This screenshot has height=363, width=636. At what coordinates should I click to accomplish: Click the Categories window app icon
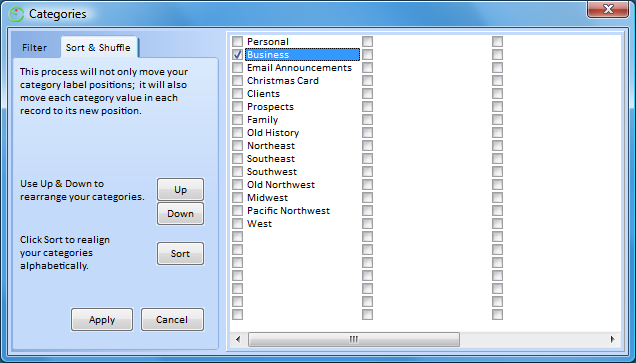[x=16, y=14]
